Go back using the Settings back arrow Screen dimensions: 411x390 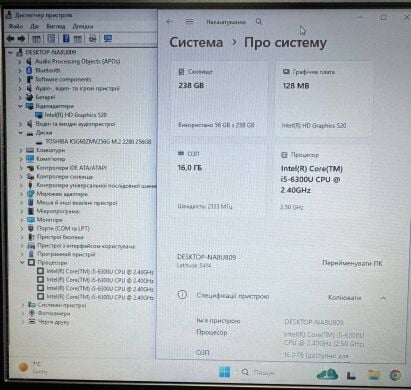[x=170, y=22]
